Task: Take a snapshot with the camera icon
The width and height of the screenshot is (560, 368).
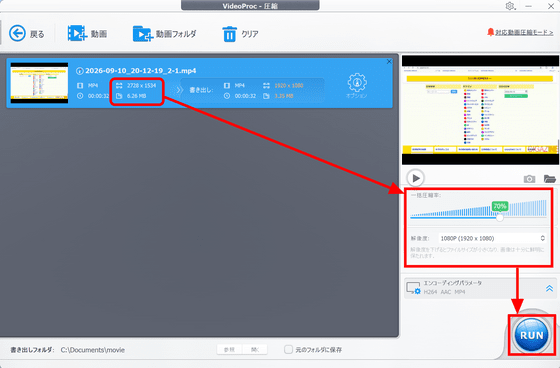Action: tap(529, 179)
